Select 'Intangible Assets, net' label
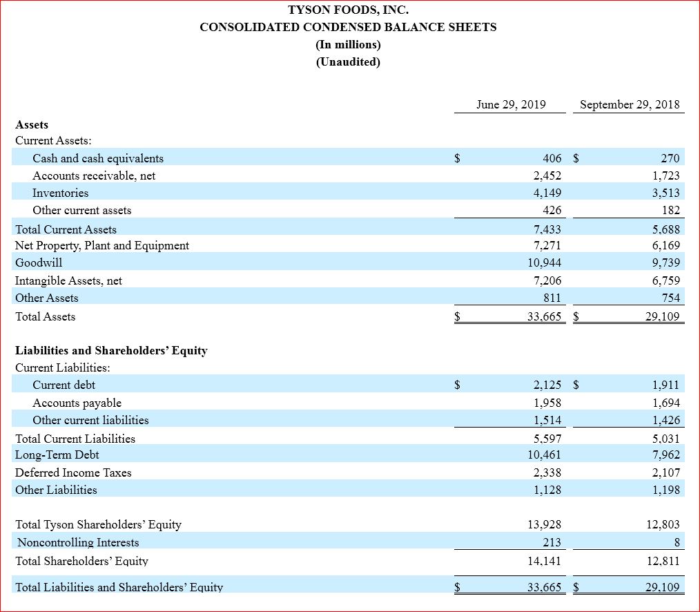 click(68, 281)
